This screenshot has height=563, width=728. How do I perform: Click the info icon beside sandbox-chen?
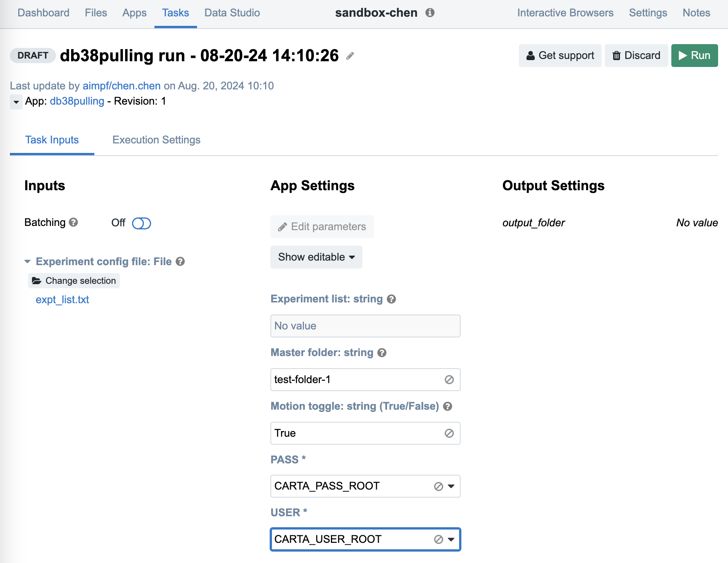pos(430,13)
